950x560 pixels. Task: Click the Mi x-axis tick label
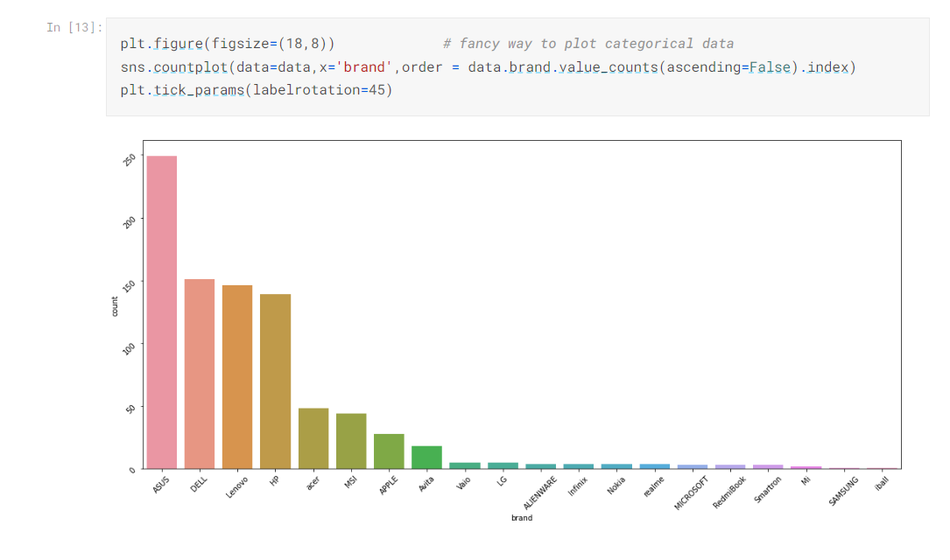tap(806, 480)
